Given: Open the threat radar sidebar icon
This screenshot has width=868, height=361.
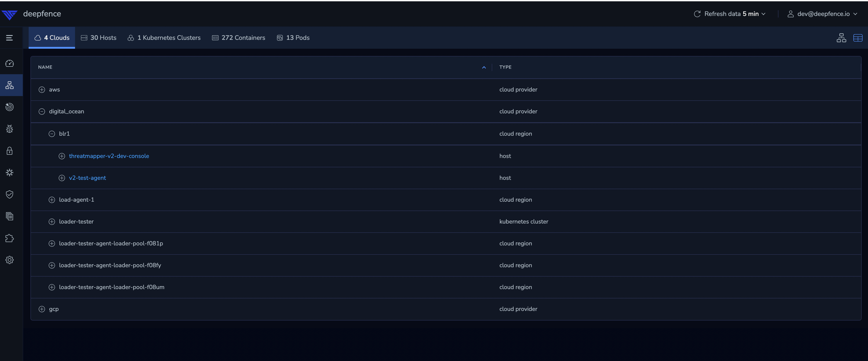Looking at the screenshot, I should 10,107.
